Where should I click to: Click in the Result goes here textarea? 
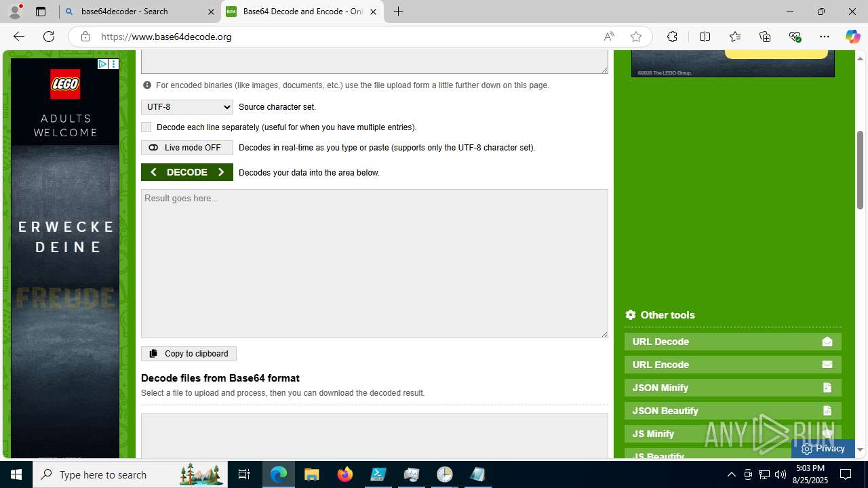[374, 264]
